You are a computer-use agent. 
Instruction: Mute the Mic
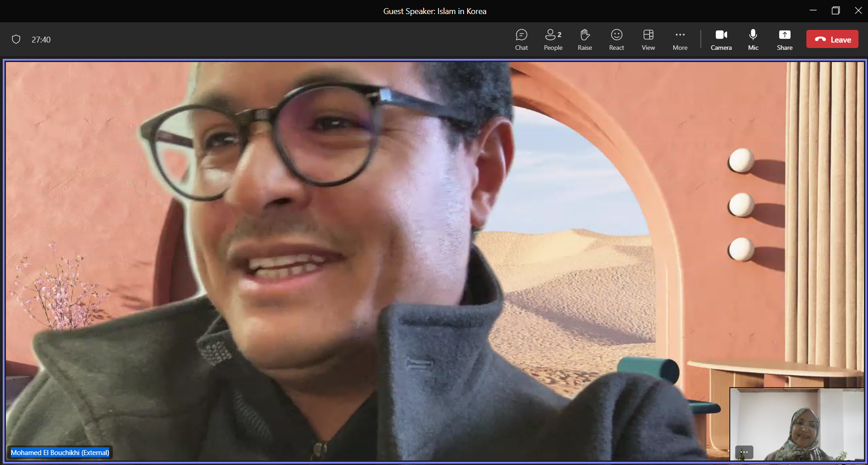pos(753,40)
